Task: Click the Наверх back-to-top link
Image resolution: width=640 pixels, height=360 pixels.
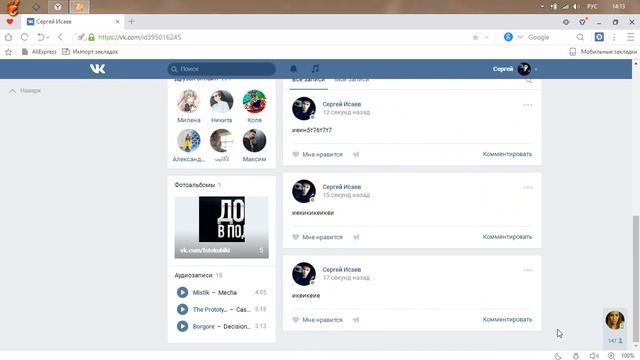Action: 25,91
